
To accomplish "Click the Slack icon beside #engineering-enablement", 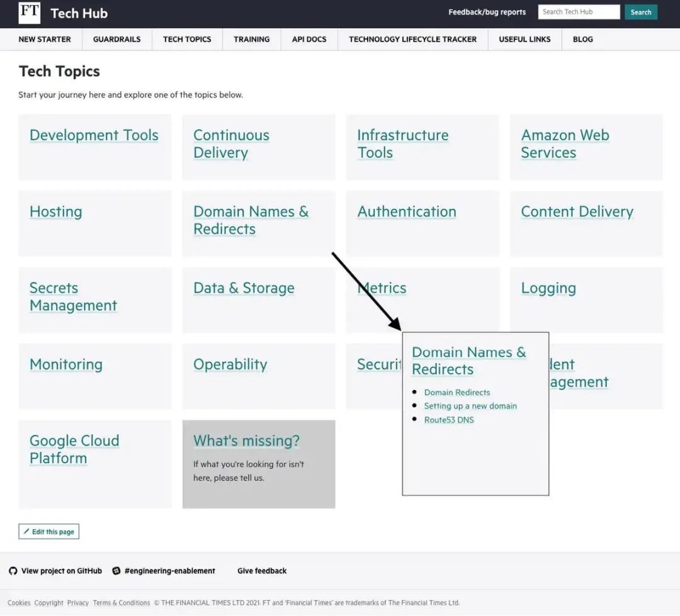I will (x=116, y=571).
